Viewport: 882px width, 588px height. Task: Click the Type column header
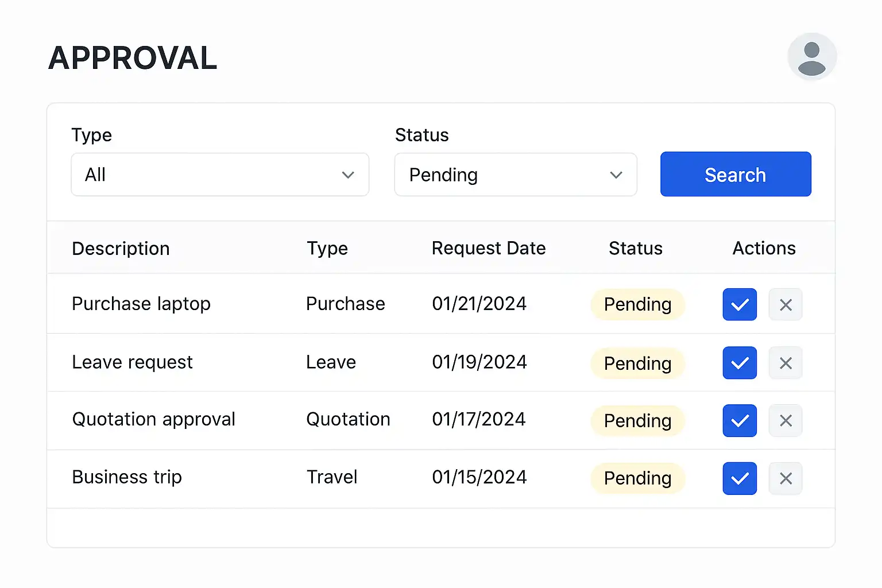point(327,249)
